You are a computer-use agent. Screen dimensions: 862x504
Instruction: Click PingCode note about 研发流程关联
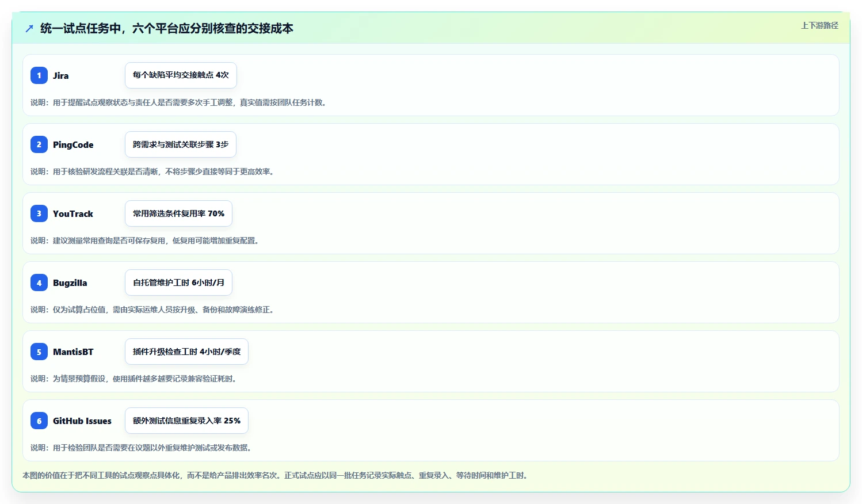point(154,171)
